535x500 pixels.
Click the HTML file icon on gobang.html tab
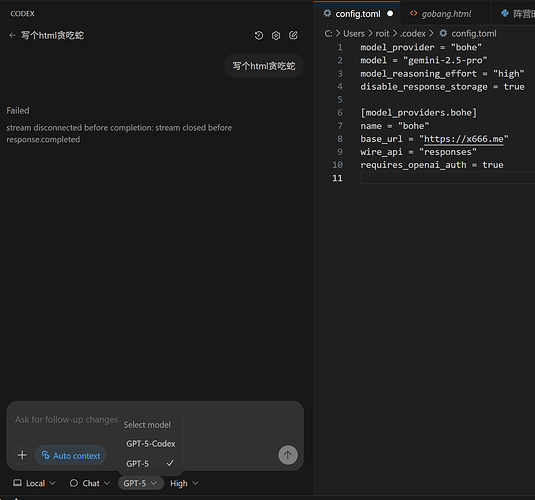(414, 13)
